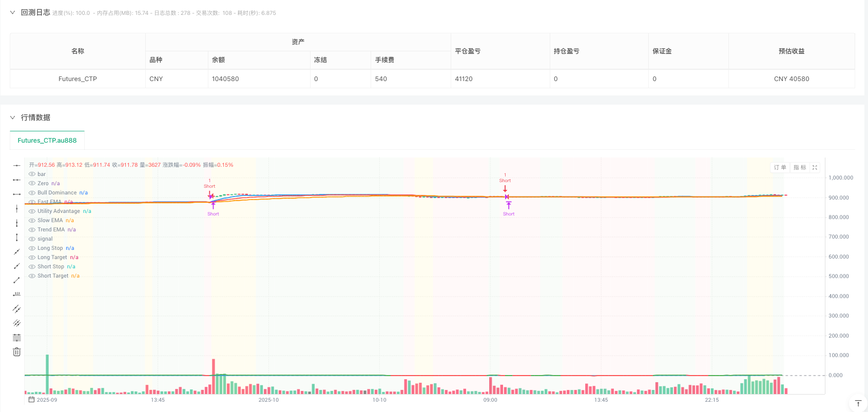Toggle visibility of Slow EMA line
The width and height of the screenshot is (868, 412).
pyautogui.click(x=32, y=221)
